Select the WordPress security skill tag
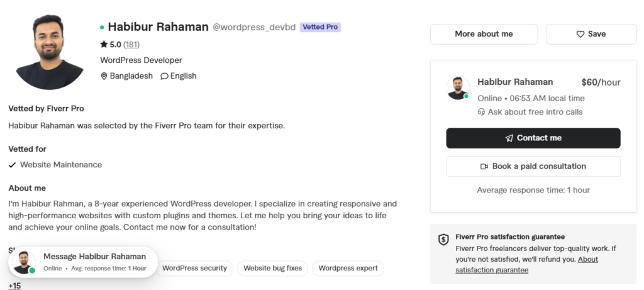Screen dimensions: 644x290 (194, 268)
